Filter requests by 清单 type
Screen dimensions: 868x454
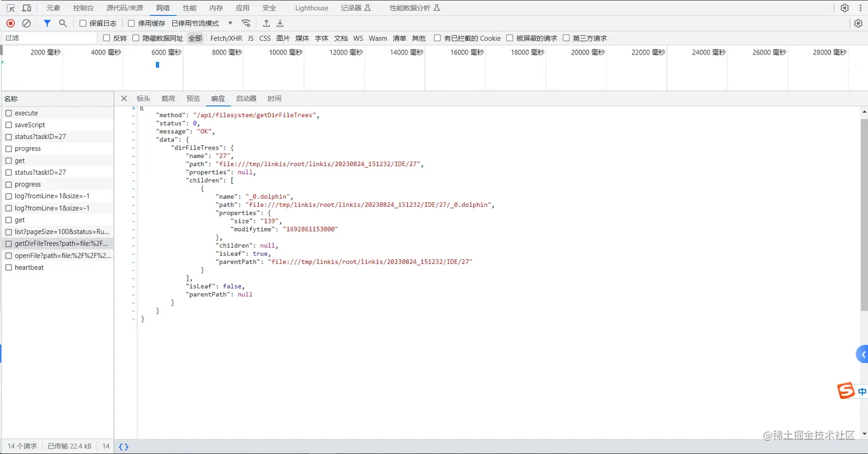coord(400,39)
